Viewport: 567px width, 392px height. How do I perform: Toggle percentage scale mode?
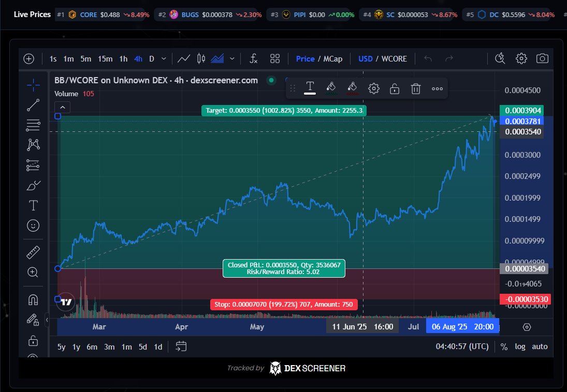[504, 347]
